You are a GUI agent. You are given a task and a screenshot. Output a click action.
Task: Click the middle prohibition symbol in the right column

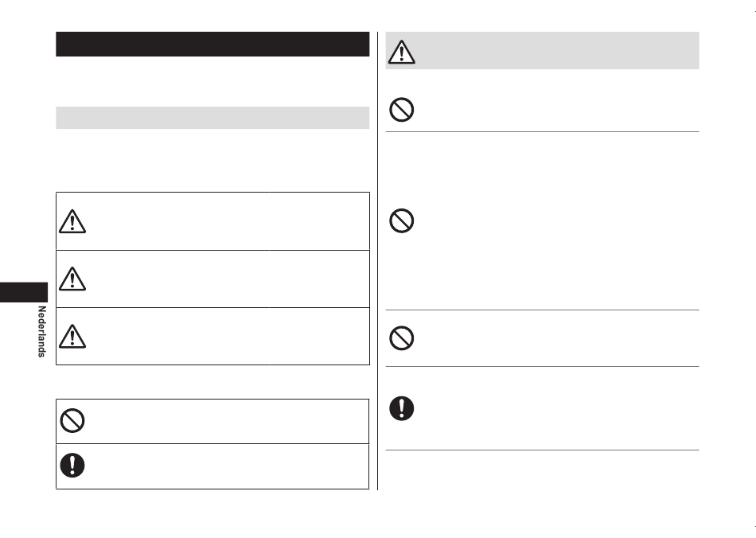coord(401,220)
